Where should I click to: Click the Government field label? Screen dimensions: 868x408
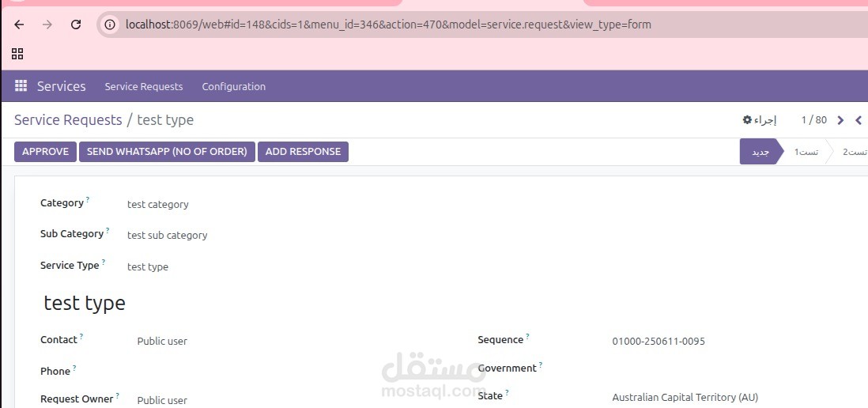pyautogui.click(x=507, y=368)
